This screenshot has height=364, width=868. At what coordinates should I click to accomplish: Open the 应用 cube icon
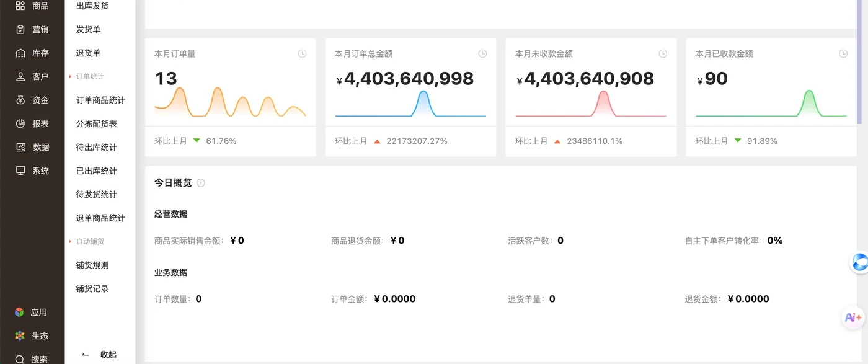pyautogui.click(x=19, y=312)
